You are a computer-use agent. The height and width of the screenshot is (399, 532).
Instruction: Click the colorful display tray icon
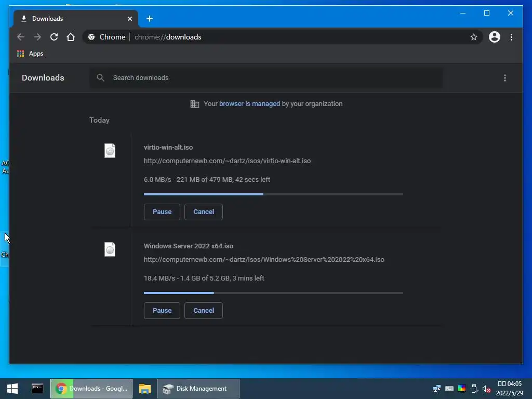point(462,389)
